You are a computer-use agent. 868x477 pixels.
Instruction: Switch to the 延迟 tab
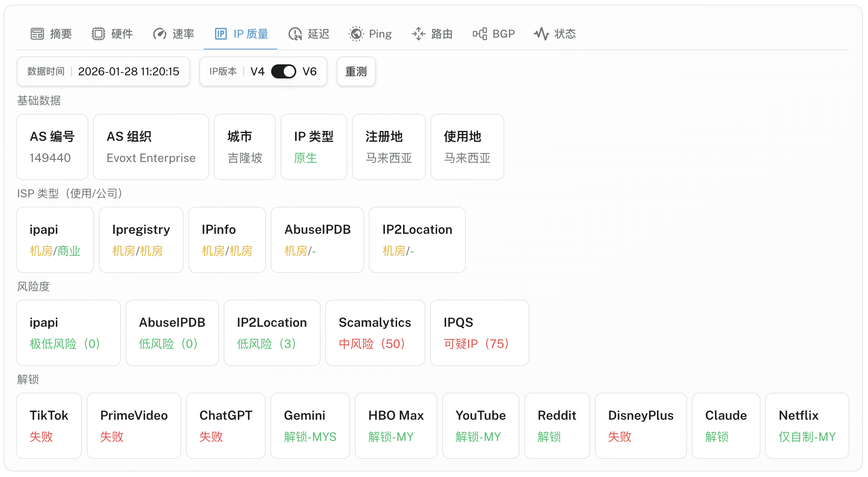pos(318,34)
